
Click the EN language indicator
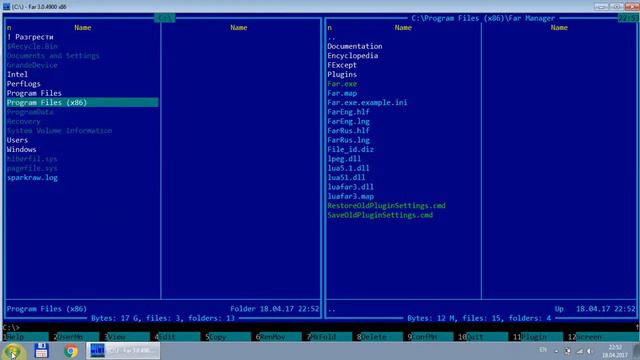click(543, 350)
